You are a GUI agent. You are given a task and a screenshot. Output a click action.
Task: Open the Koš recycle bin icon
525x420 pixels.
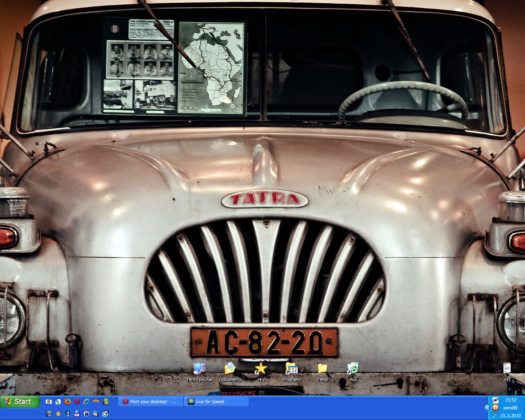point(353,372)
